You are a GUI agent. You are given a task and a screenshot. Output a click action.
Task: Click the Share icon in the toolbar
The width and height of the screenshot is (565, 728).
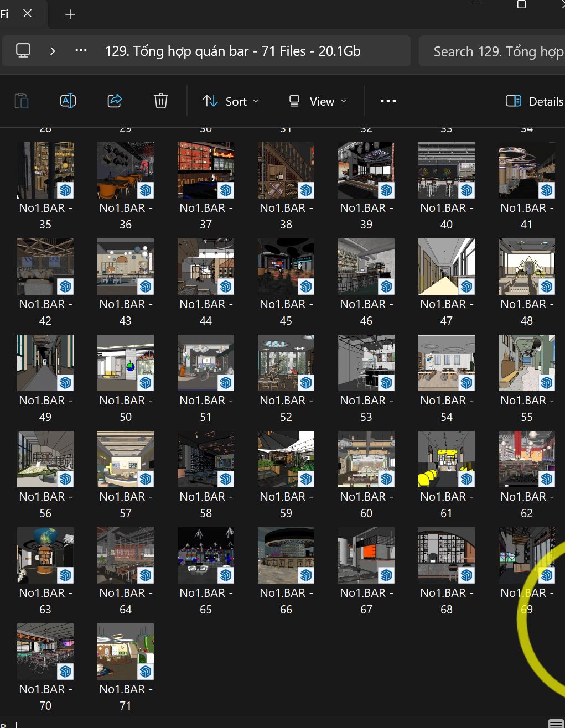click(x=115, y=101)
